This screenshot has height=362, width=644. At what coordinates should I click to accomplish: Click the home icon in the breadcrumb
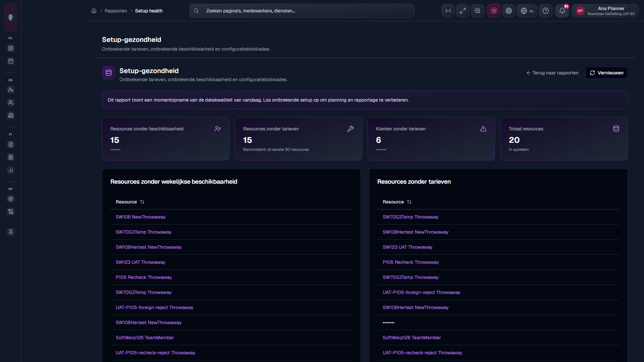tap(94, 11)
